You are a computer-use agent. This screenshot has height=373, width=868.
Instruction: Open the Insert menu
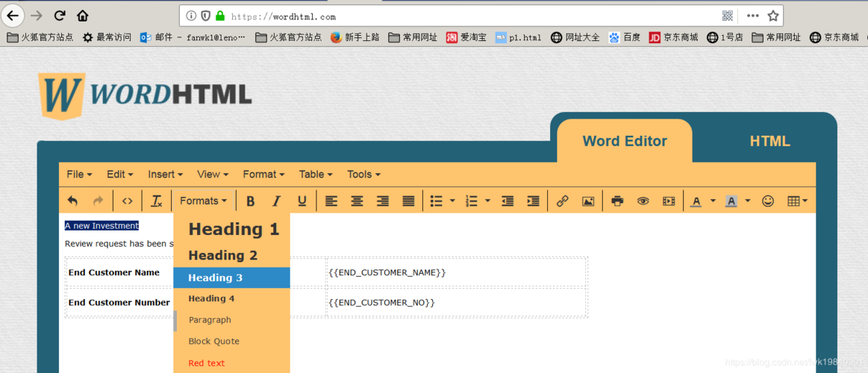(166, 175)
